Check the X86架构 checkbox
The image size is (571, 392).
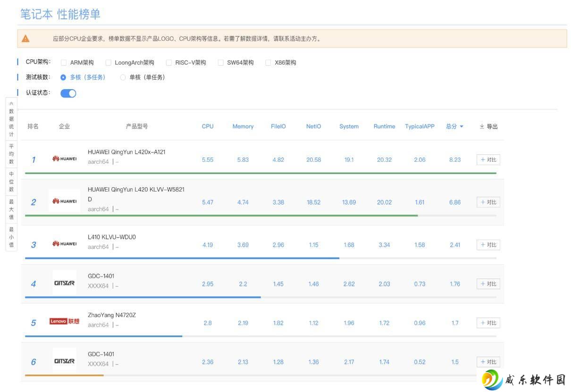[269, 62]
